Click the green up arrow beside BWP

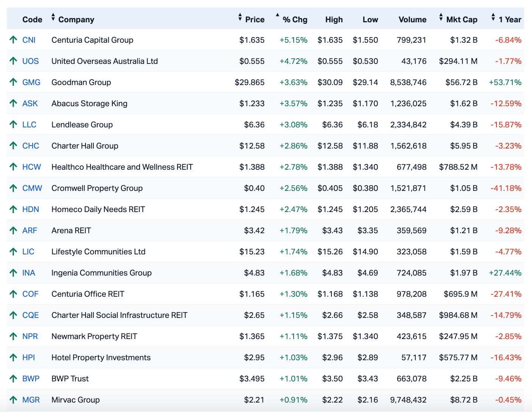tap(13, 378)
